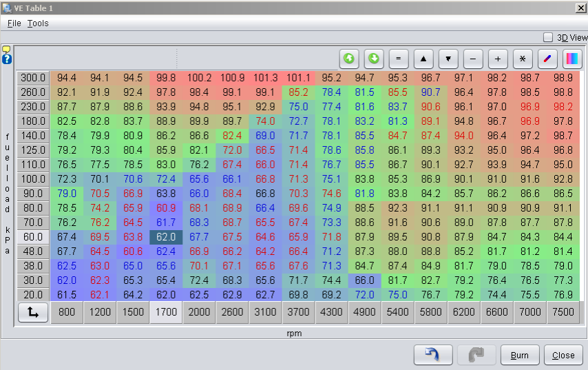
Task: Click the undo arrow button
Action: (432, 355)
